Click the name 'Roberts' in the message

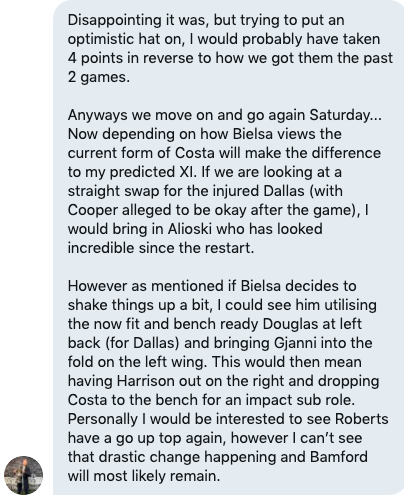click(362, 419)
